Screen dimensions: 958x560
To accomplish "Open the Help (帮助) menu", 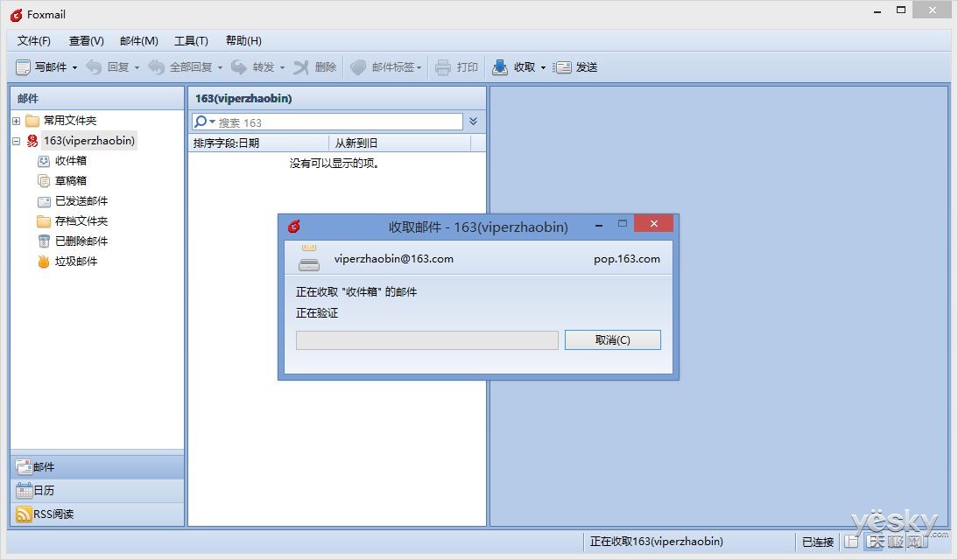I will point(243,41).
